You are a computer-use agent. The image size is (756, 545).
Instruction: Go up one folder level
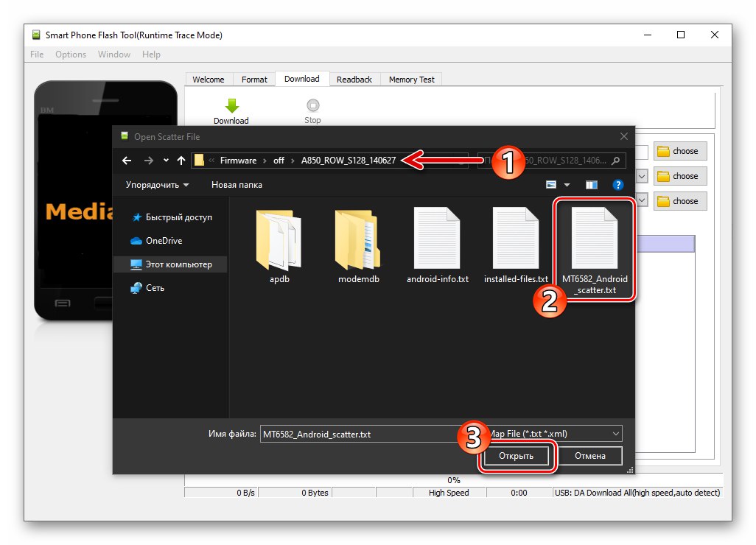(181, 161)
